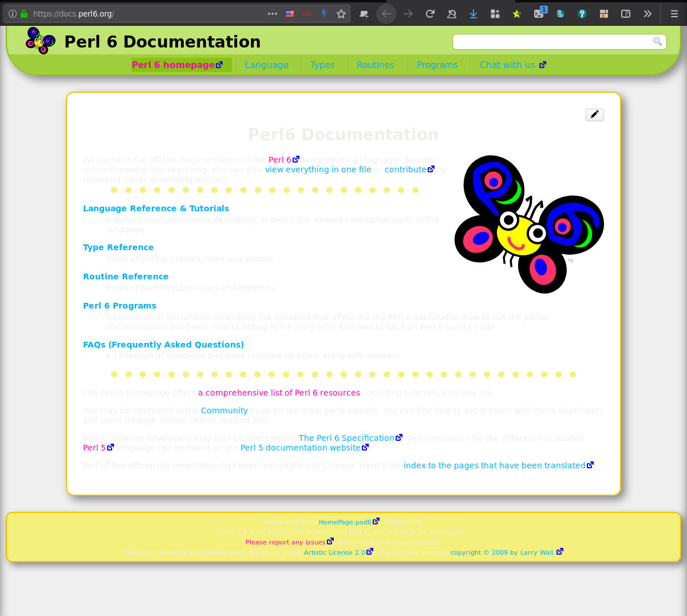Click the page actions three-dots icon
Viewport: 687px width, 616px height.
pos(273,14)
